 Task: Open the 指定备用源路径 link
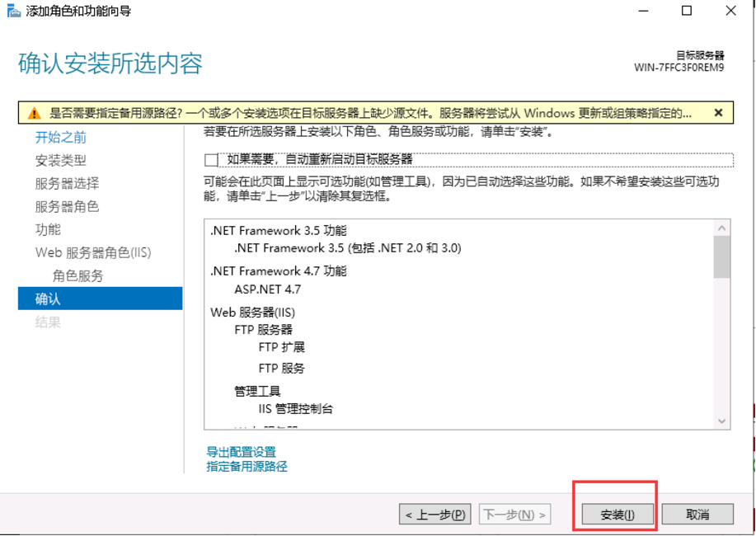(x=247, y=467)
